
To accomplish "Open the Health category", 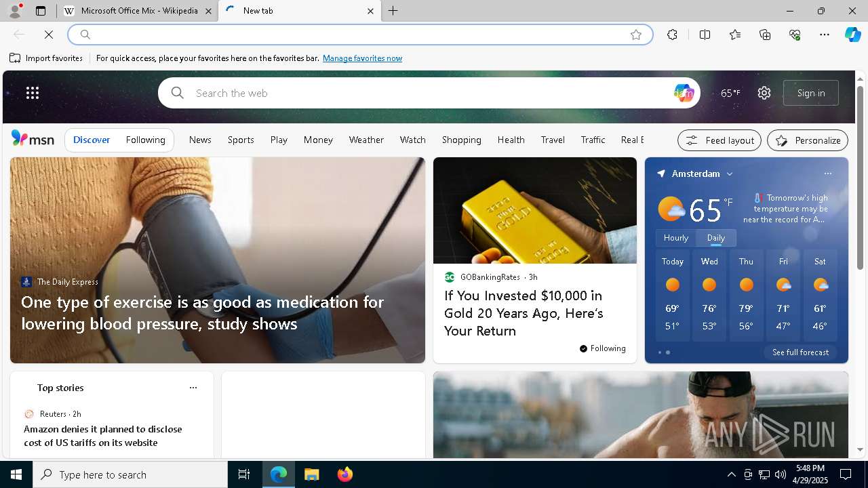I will (x=511, y=140).
